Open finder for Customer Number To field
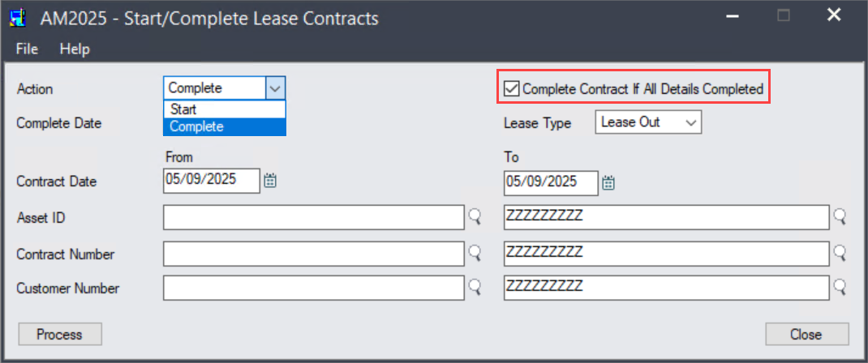The width and height of the screenshot is (868, 363). click(x=840, y=287)
